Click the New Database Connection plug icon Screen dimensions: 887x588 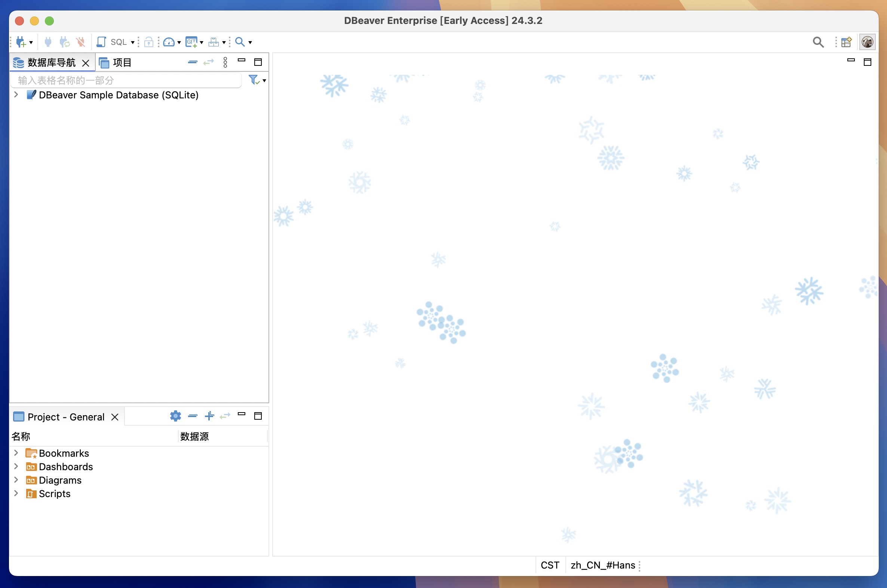coord(21,42)
